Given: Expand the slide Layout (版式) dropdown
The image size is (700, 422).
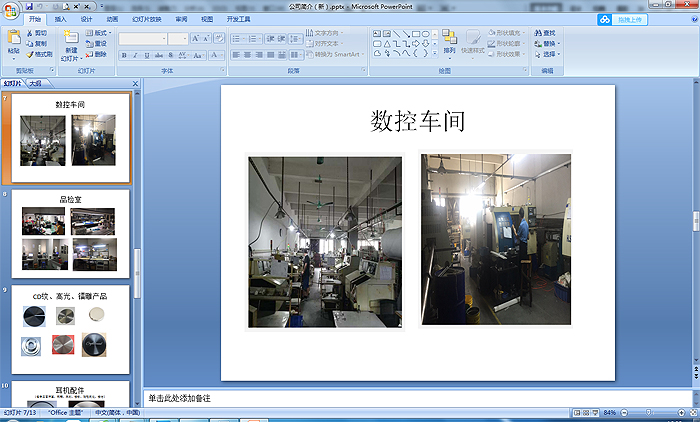Looking at the screenshot, I should click(109, 33).
